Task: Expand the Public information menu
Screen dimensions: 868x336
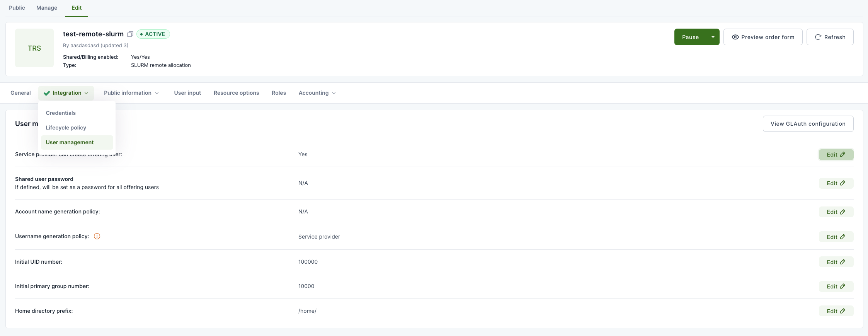Action: [x=131, y=93]
